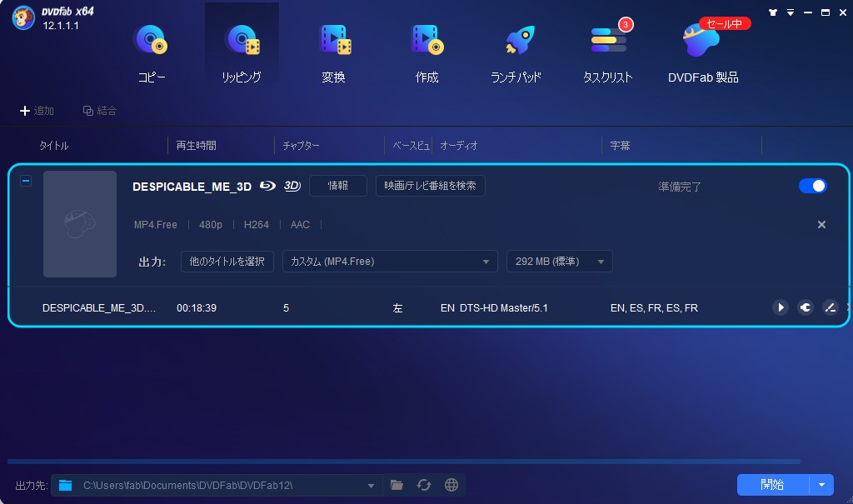Click the 再生時間 column header
This screenshot has width=853, height=504.
pos(197,145)
